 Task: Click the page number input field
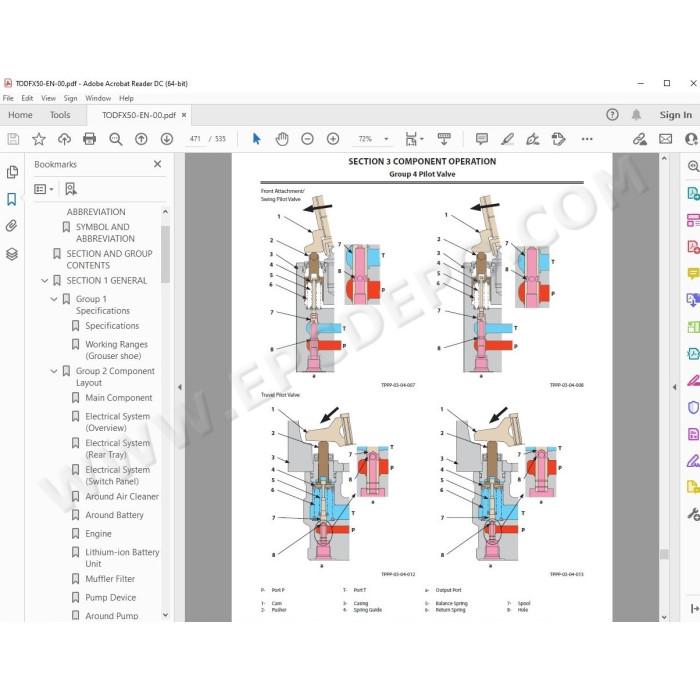coord(195,139)
